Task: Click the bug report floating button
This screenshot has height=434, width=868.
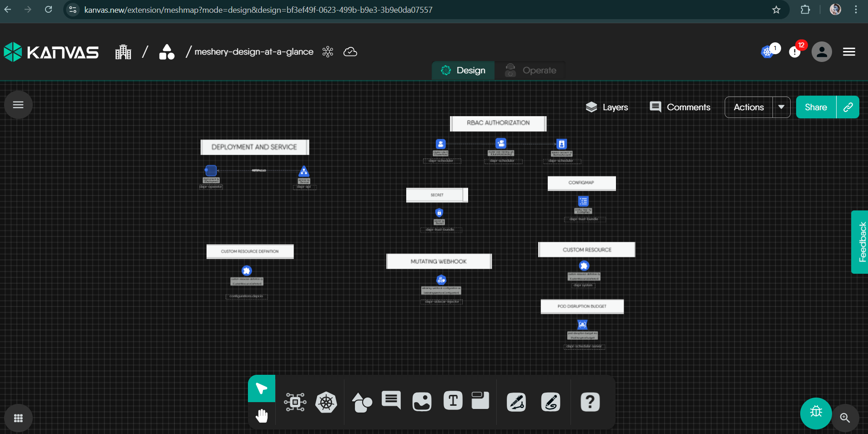Action: 816,413
